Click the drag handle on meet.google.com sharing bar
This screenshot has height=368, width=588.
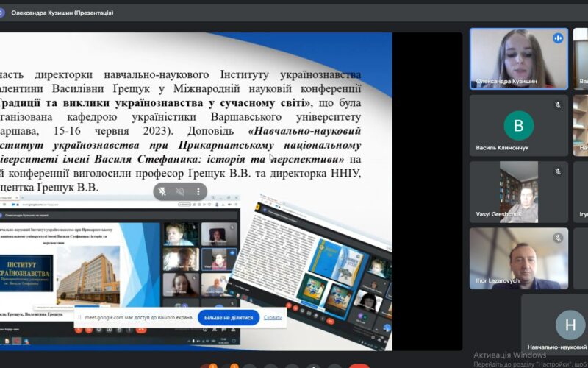[79, 317]
